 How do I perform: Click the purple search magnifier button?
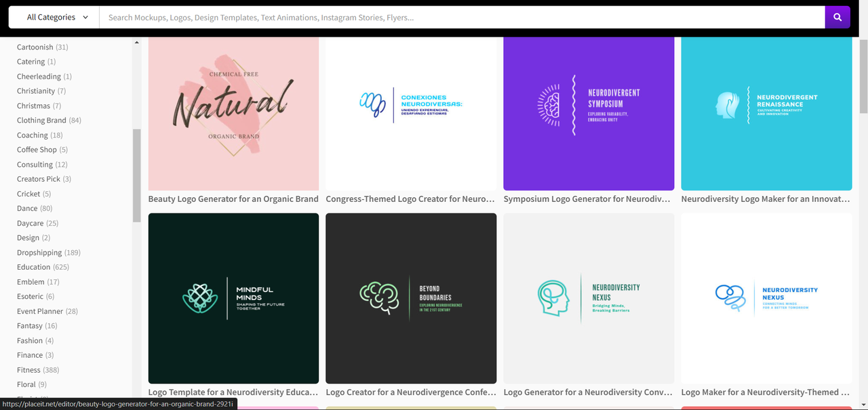[837, 18]
